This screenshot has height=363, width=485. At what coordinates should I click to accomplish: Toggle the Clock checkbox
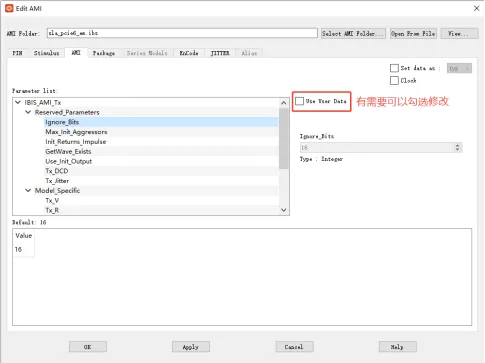coord(394,80)
